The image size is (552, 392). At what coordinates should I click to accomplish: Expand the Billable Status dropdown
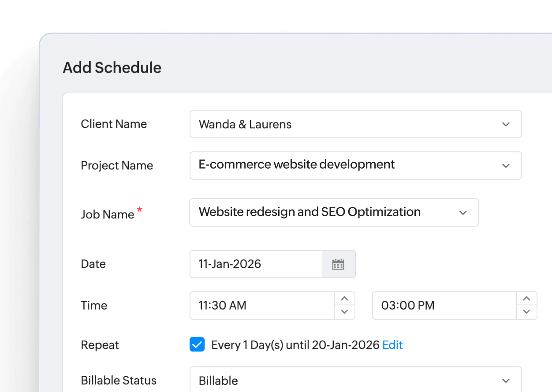tap(506, 380)
